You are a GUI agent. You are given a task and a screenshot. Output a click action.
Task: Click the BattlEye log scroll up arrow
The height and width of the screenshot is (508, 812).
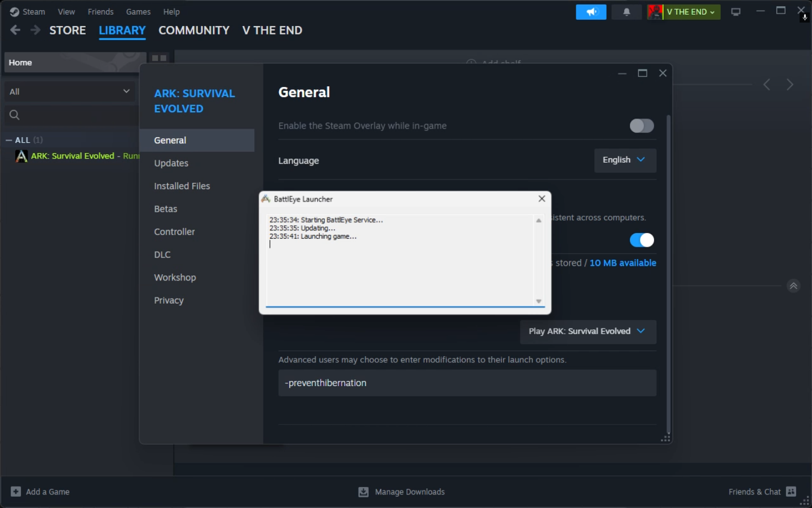coord(539,221)
